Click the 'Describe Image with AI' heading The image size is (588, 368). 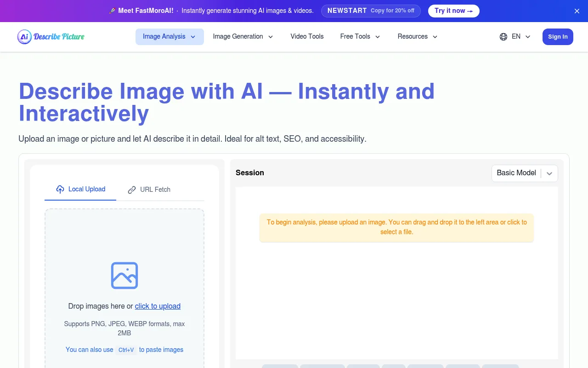point(226,102)
